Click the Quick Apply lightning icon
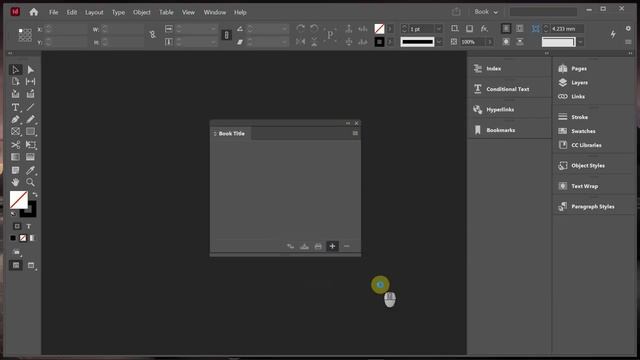The image size is (640, 360). (613, 35)
